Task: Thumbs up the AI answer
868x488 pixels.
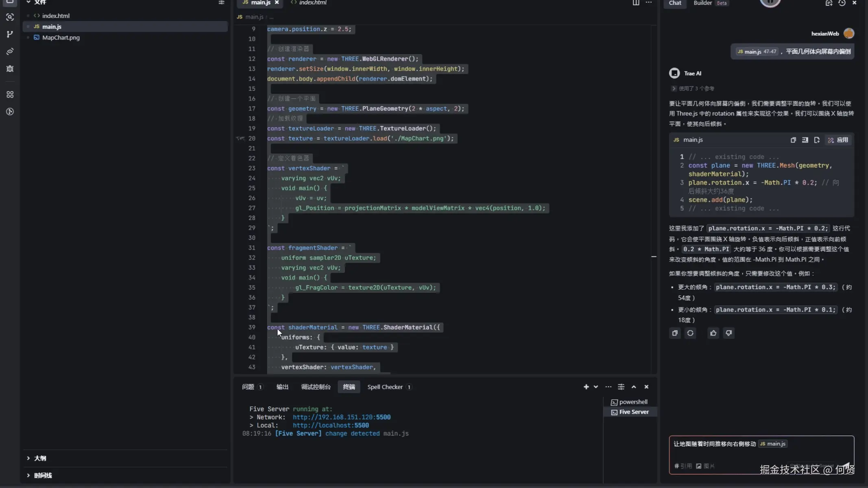Action: point(713,333)
